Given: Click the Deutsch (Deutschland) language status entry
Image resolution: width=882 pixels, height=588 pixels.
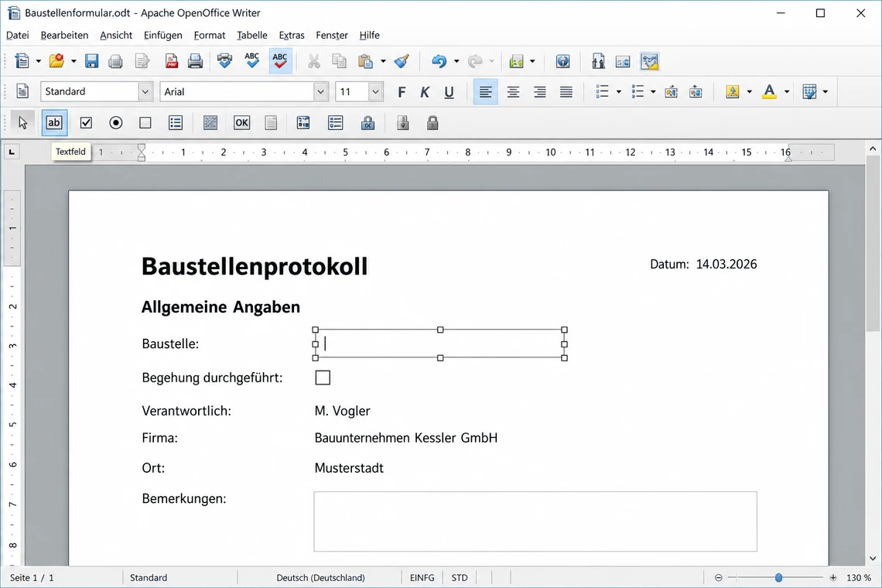Looking at the screenshot, I should pos(320,577).
